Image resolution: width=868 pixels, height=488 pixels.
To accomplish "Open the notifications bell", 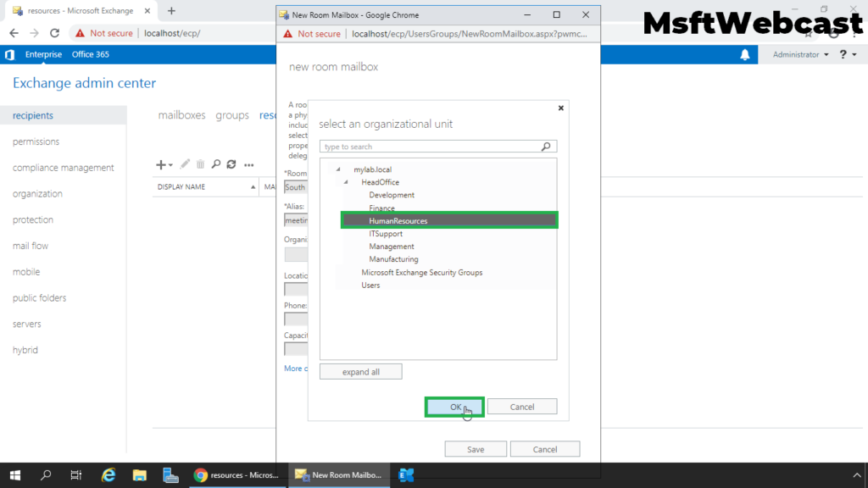I will click(745, 54).
